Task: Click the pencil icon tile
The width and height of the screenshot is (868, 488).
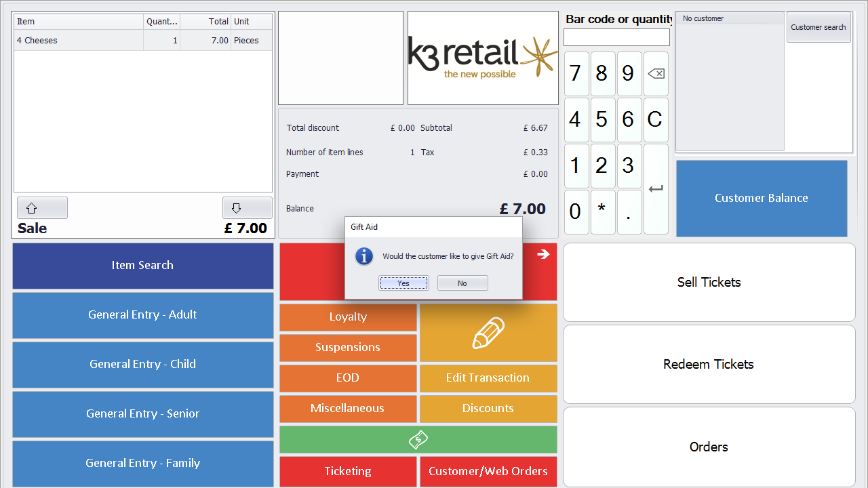Action: click(x=488, y=333)
